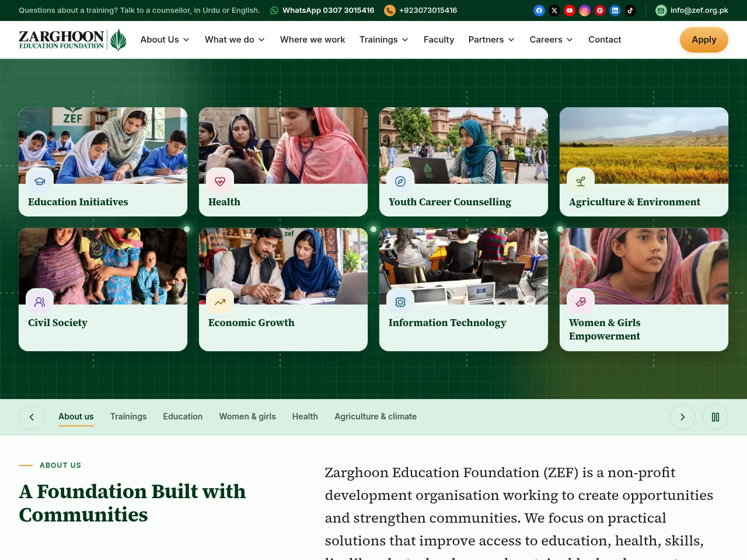Click the WhatsApp icon in top bar

[x=274, y=10]
